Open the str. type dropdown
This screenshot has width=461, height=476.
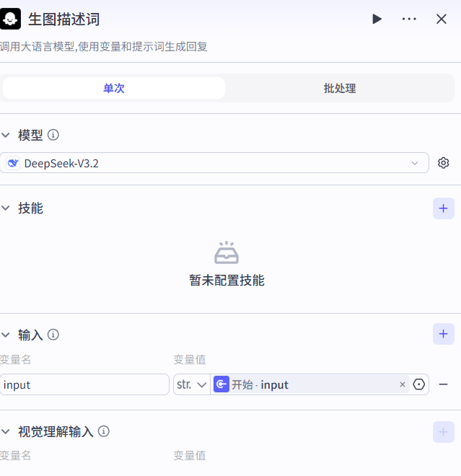tap(191, 384)
